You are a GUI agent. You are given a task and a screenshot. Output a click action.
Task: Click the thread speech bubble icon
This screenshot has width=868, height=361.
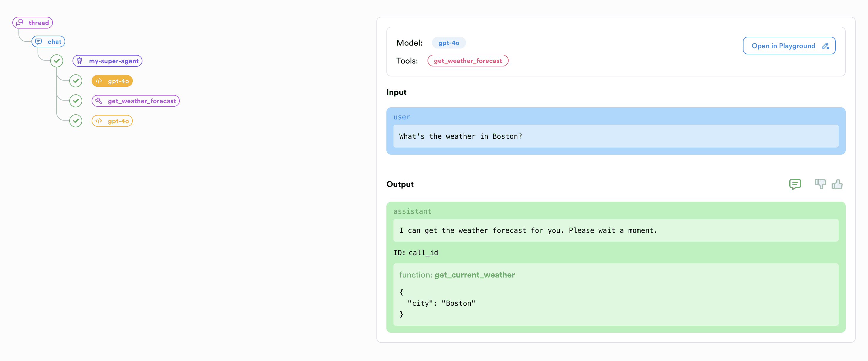(20, 23)
